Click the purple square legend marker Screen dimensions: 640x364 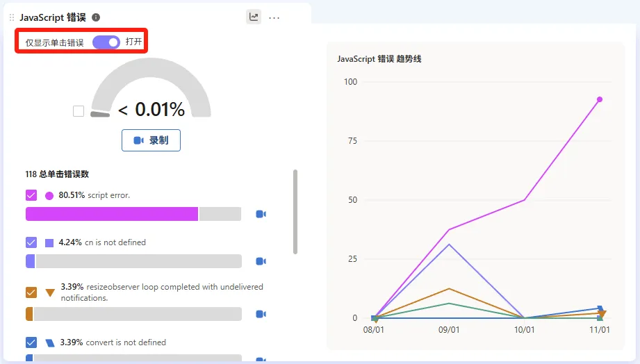(x=49, y=243)
